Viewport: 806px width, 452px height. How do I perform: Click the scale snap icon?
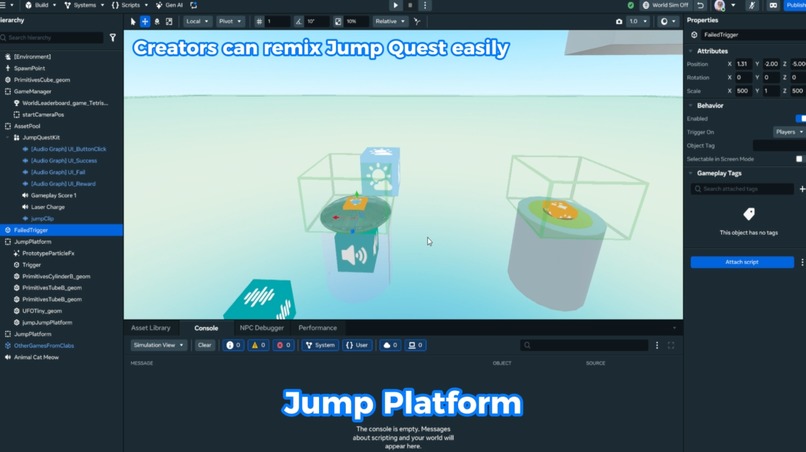pos(338,22)
